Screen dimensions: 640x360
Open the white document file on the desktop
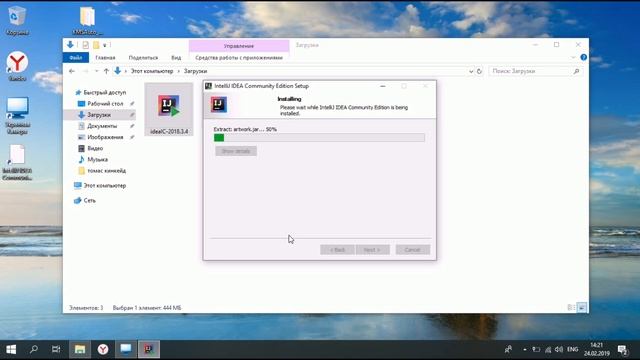[x=17, y=162]
